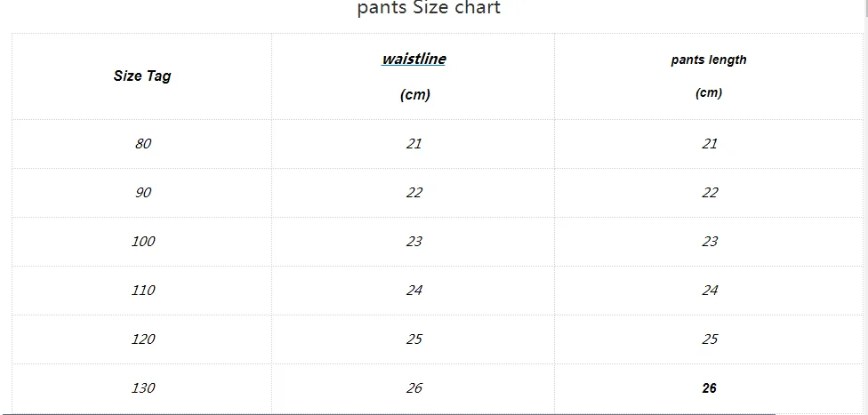Open the underlined waistline link
The width and height of the screenshot is (868, 415).
click(x=414, y=60)
